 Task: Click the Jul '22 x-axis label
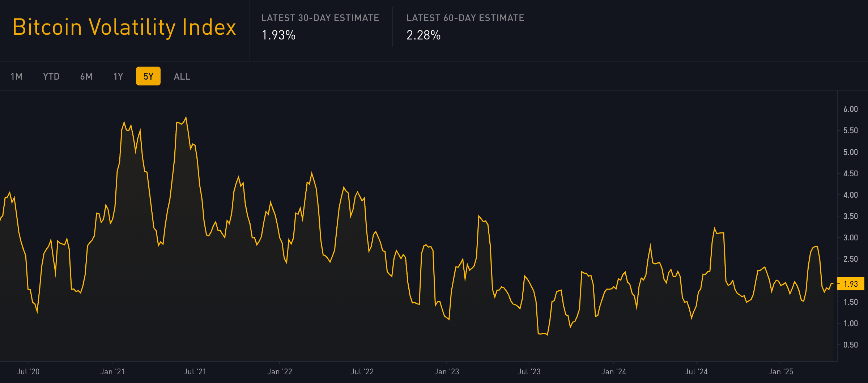(x=362, y=372)
